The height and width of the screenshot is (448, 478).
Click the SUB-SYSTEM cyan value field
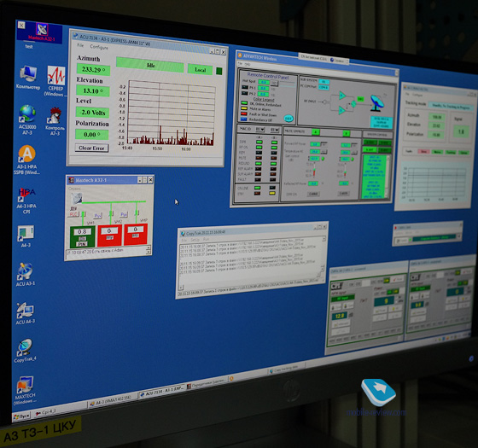coord(324,82)
